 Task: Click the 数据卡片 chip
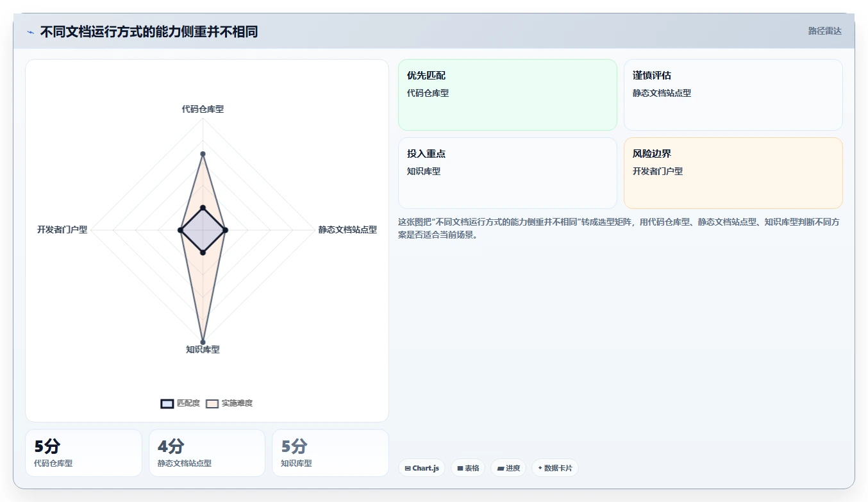coord(555,468)
